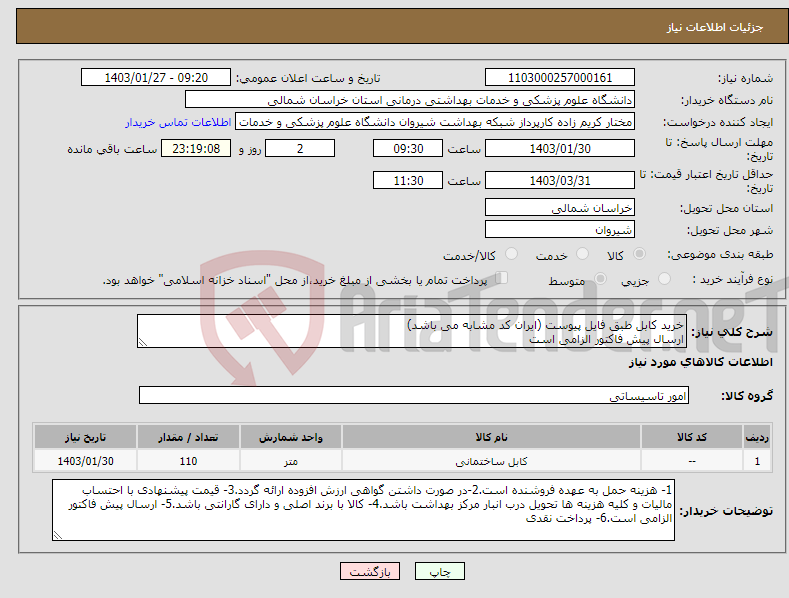Click the general need description text area

(412, 331)
